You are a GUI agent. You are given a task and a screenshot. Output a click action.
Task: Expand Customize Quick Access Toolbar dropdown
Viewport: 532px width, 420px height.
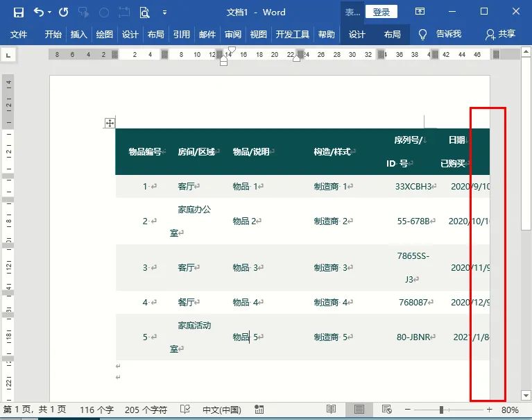click(x=164, y=12)
